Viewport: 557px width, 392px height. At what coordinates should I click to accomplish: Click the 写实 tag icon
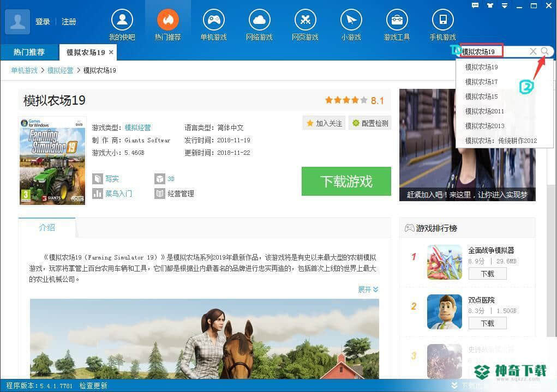pos(97,179)
